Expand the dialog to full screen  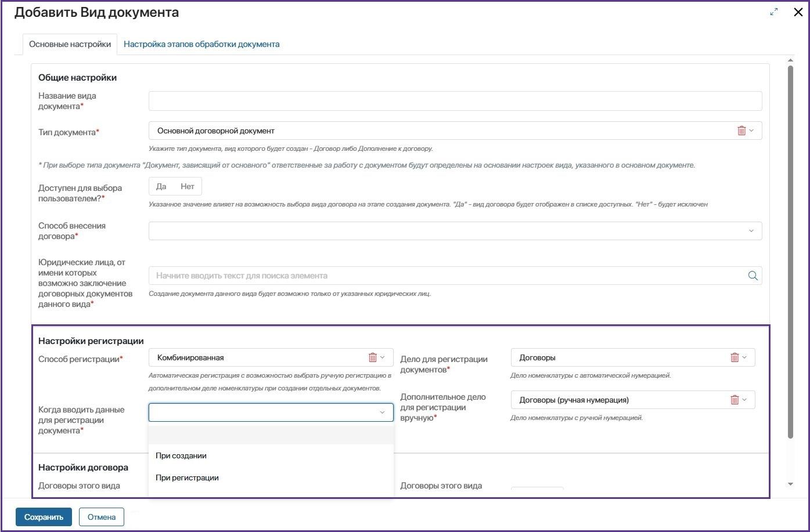[x=774, y=12]
